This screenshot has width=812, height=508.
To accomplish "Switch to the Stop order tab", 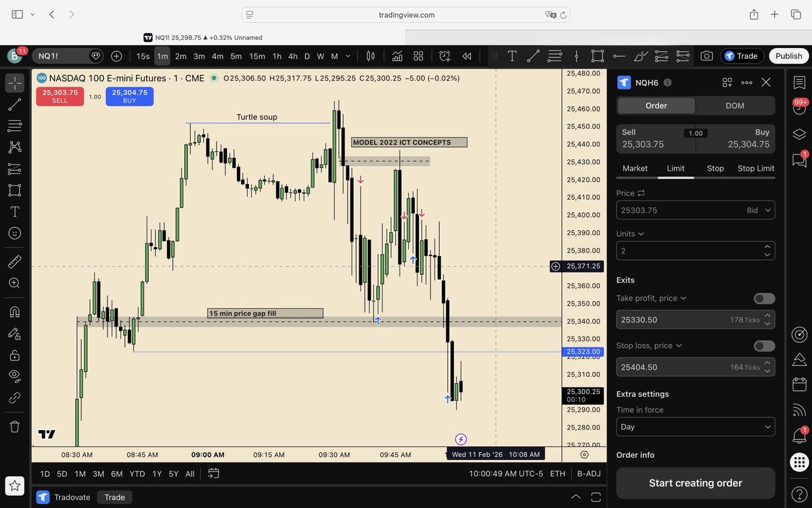I will point(715,168).
